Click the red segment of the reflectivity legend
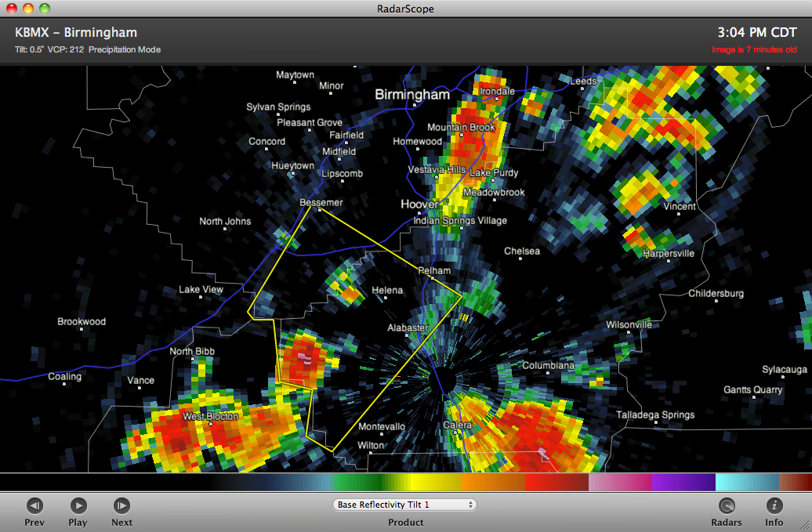Screen dimensions: 812x532 (x=555, y=482)
